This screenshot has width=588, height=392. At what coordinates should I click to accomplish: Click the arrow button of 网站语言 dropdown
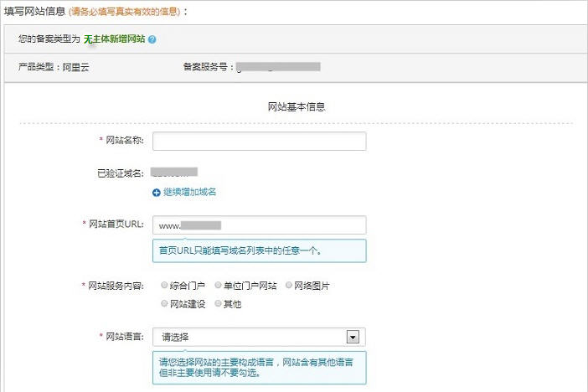click(353, 337)
